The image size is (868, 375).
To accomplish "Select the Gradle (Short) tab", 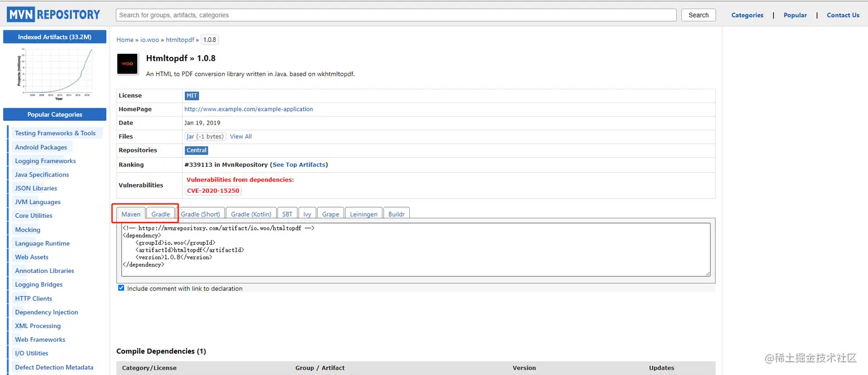I will pyautogui.click(x=200, y=214).
